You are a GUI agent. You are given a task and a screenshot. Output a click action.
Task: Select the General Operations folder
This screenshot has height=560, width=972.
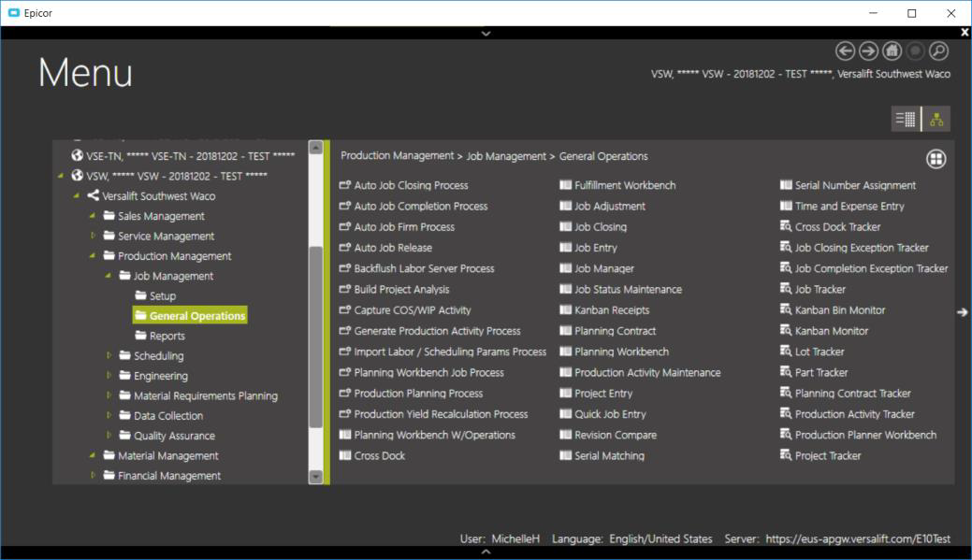pyautogui.click(x=190, y=315)
